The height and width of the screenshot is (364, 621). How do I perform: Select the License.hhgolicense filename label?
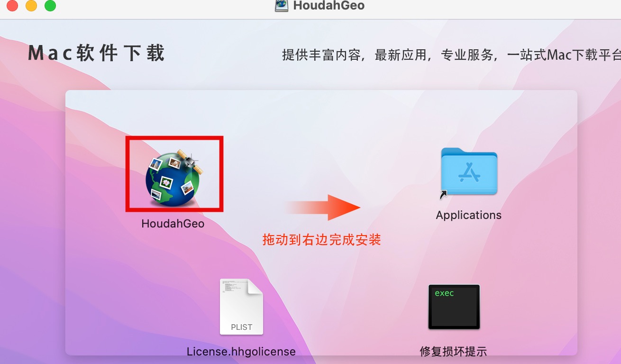pyautogui.click(x=241, y=352)
